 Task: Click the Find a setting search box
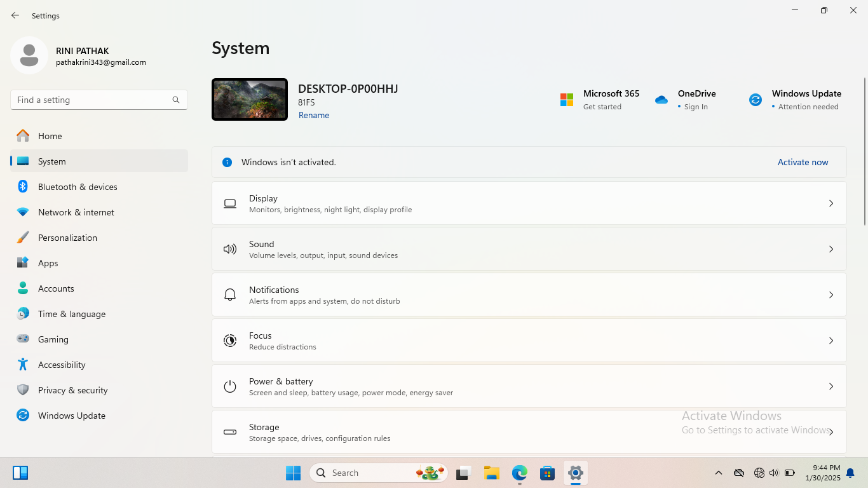pyautogui.click(x=92, y=100)
